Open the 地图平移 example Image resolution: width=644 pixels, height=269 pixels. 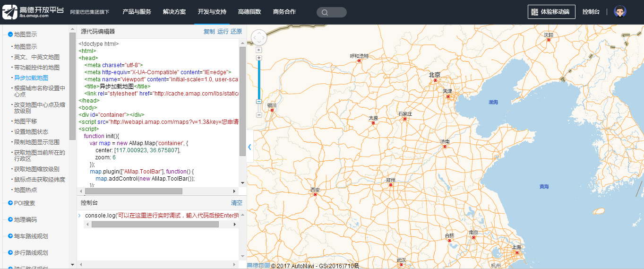click(26, 121)
